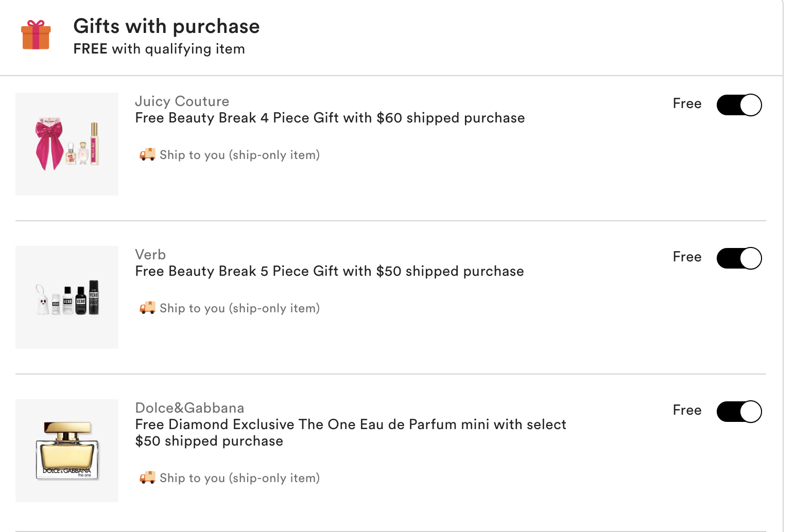This screenshot has width=795, height=532.
Task: Disable the Dolce&Gabbana free gift switch
Action: click(x=739, y=412)
